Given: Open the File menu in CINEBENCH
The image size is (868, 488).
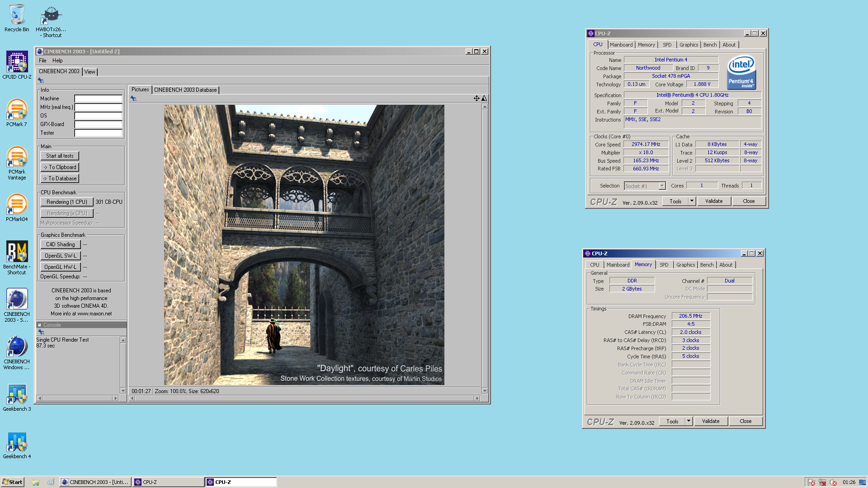Looking at the screenshot, I should pyautogui.click(x=42, y=61).
